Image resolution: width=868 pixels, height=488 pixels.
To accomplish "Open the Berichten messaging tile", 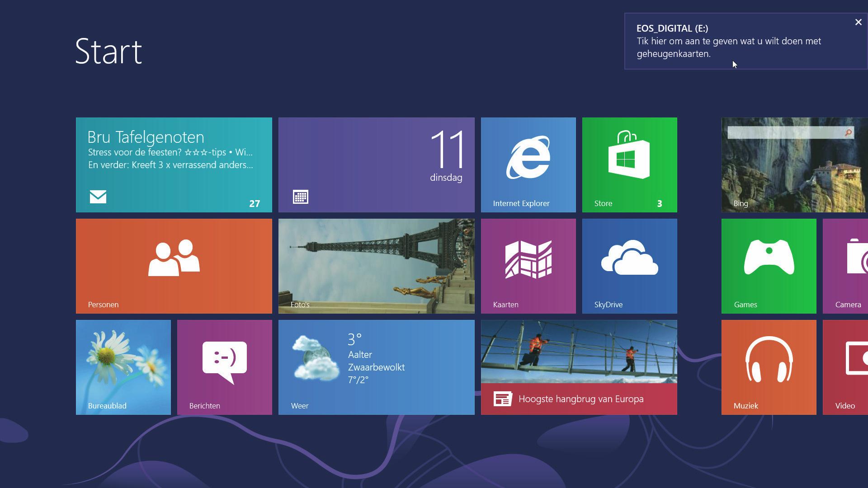I will (x=225, y=367).
